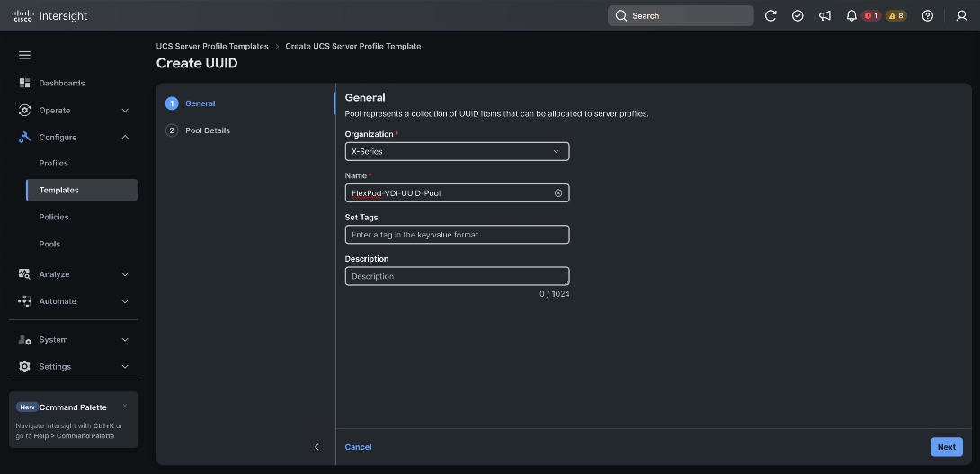Click the search magnifier icon
980x474 pixels.
coord(620,15)
